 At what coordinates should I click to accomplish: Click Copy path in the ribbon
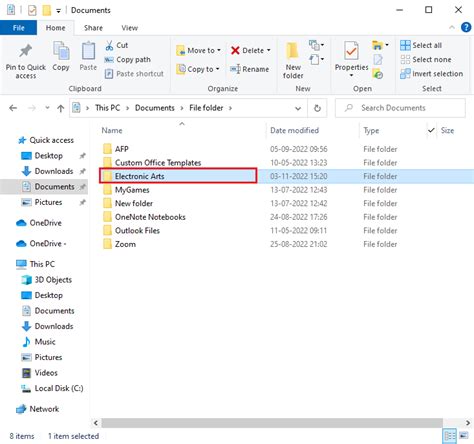pos(127,60)
